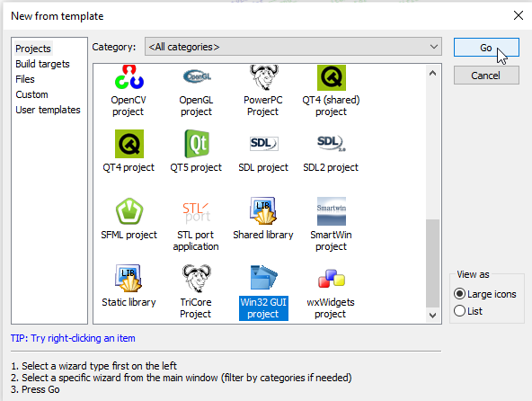Choose the Static library icon
Screen dimensions: 532x401
click(129, 278)
